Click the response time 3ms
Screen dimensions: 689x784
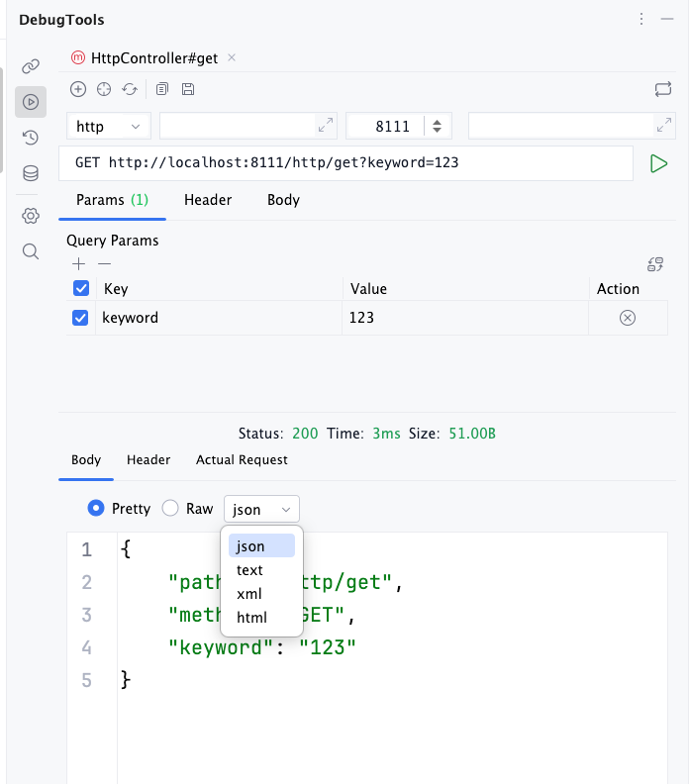(x=386, y=433)
